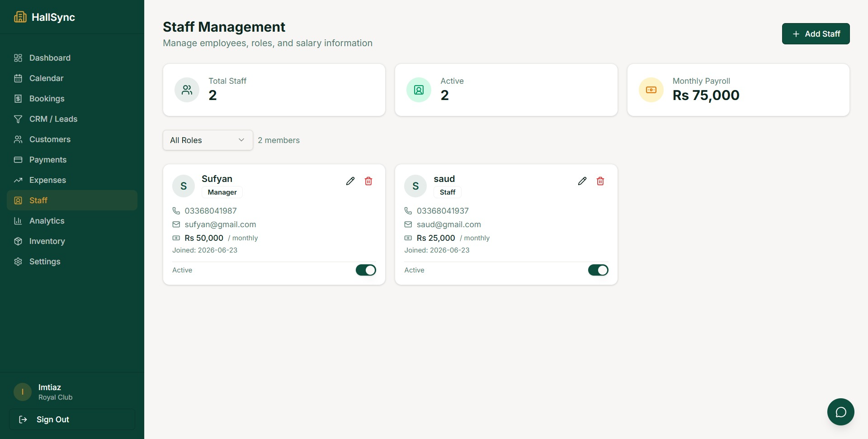Screen dimensions: 868x439
Task: Delete Sufyan using the trash icon
Action: click(x=368, y=181)
